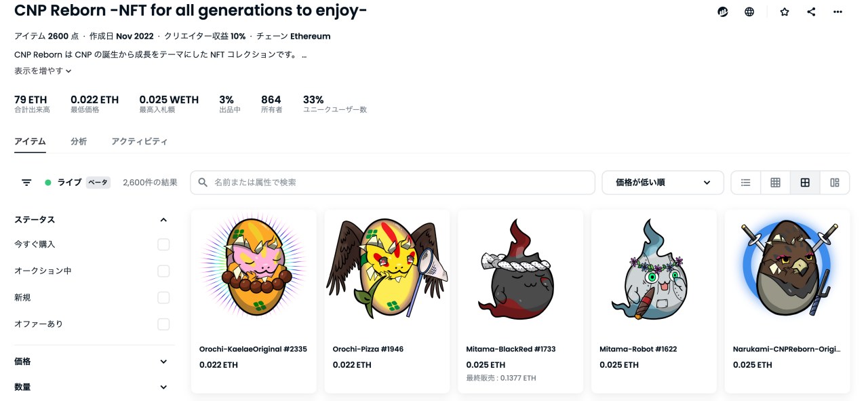The width and height of the screenshot is (868, 401).
Task: Click the share icon
Action: click(x=811, y=12)
